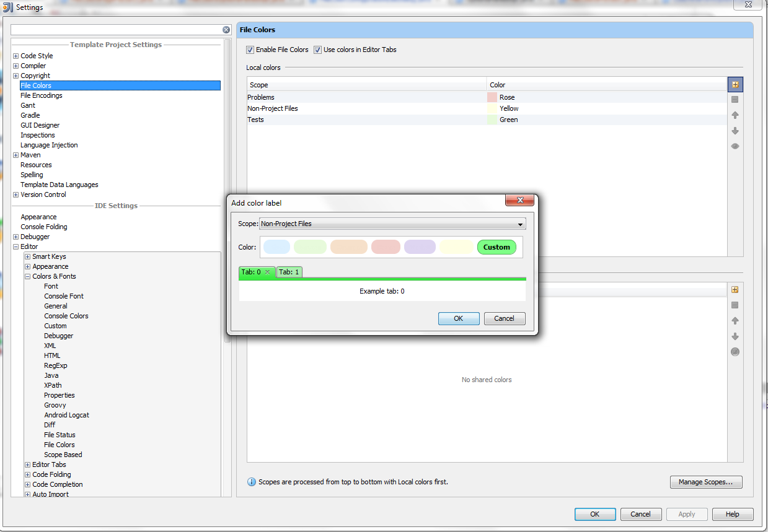The width and height of the screenshot is (768, 532).
Task: Clear the settings search field with X icon
Action: [x=226, y=29]
